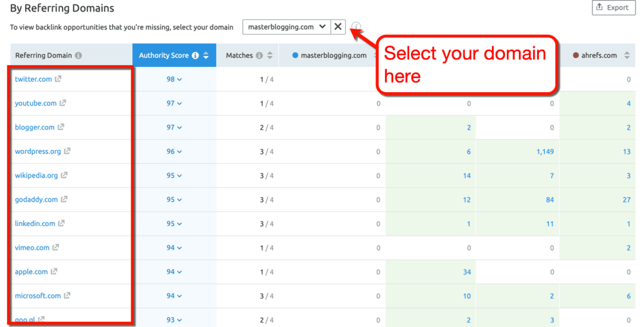
Task: Expand goo.gl authority score 93
Action: pos(174,320)
